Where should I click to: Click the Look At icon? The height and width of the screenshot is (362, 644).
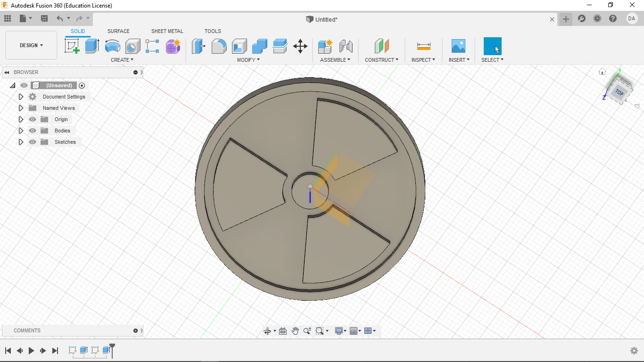[x=283, y=331]
